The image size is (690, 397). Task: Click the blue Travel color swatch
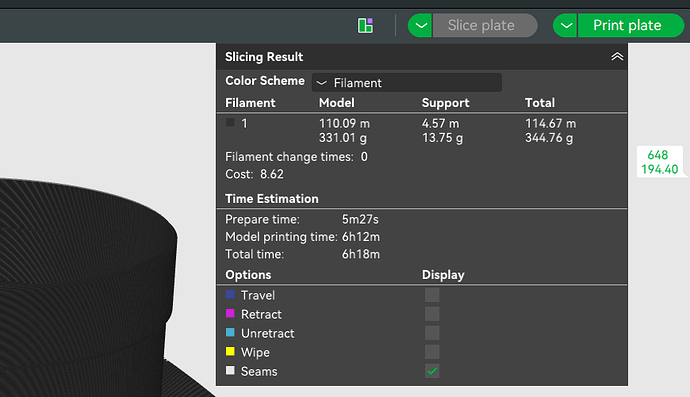pos(230,294)
